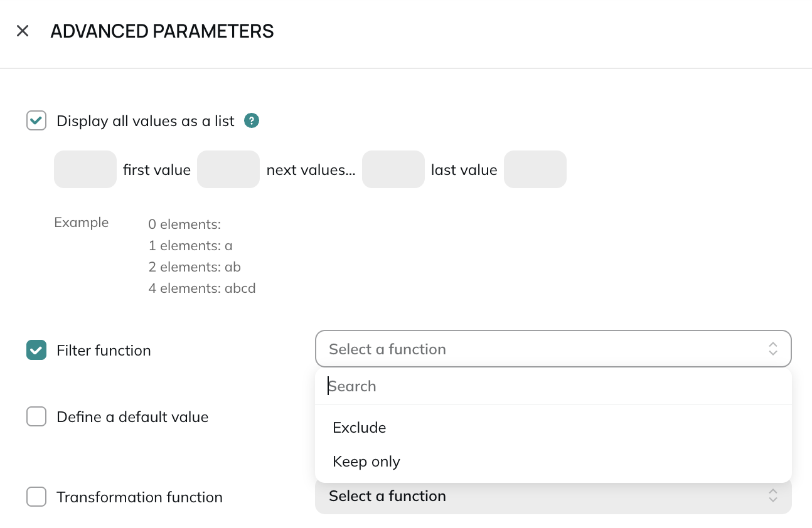Click the '2 elements: ab' example text
812x528 pixels.
click(x=195, y=267)
